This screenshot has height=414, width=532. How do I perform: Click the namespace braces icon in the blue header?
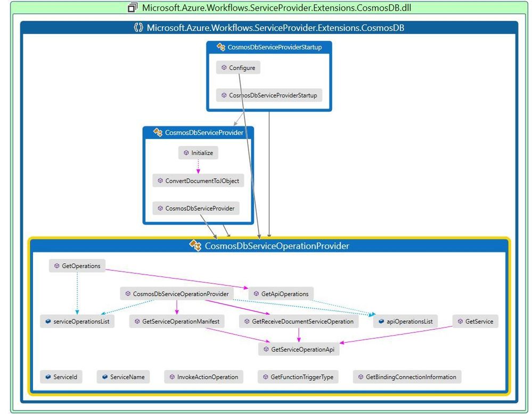point(138,28)
